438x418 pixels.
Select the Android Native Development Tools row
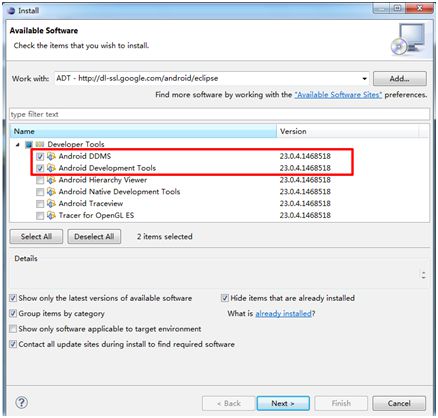coord(119,192)
